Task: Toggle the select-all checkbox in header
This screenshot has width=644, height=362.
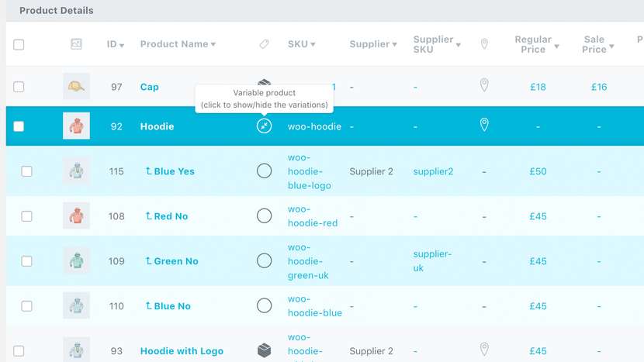Action: (x=19, y=44)
